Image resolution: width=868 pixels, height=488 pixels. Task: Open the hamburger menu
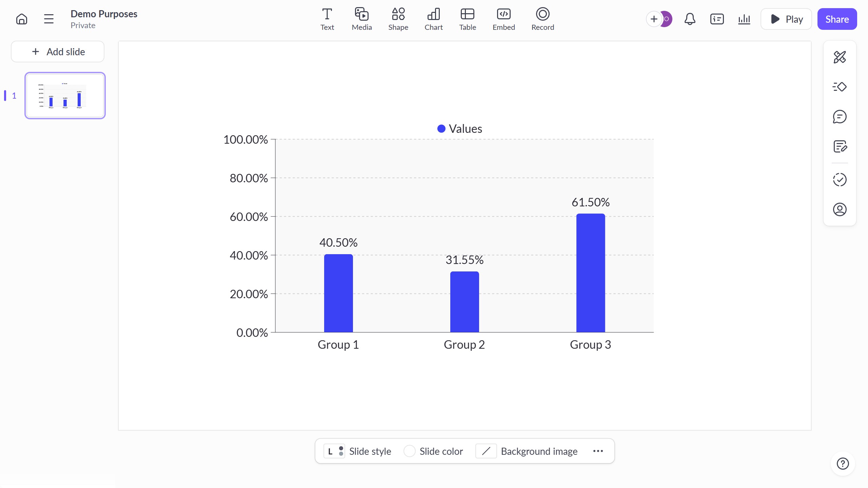pyautogui.click(x=49, y=19)
